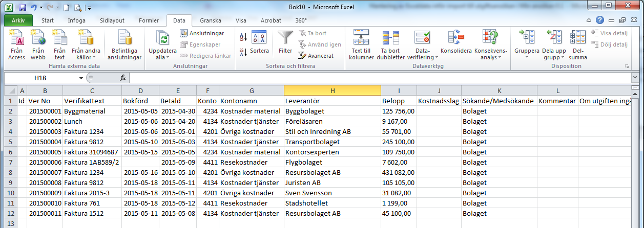Click the Save icon in quick access toolbar
644x228 pixels.
22,8
